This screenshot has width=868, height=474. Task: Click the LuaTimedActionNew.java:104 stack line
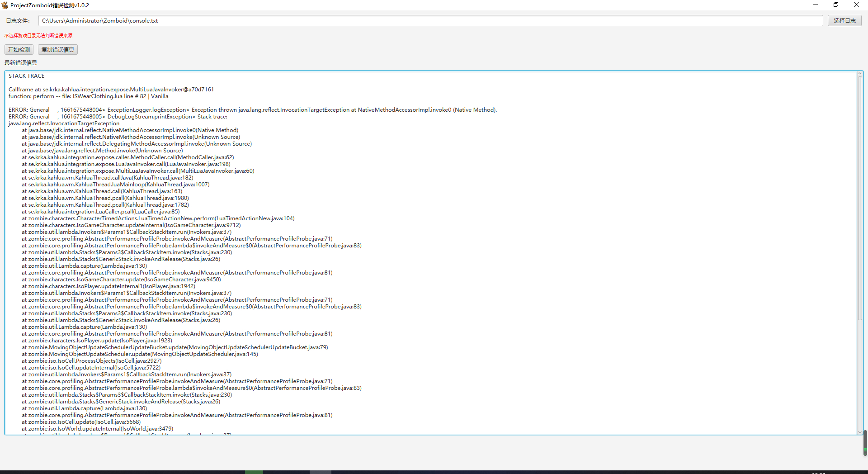tap(158, 218)
